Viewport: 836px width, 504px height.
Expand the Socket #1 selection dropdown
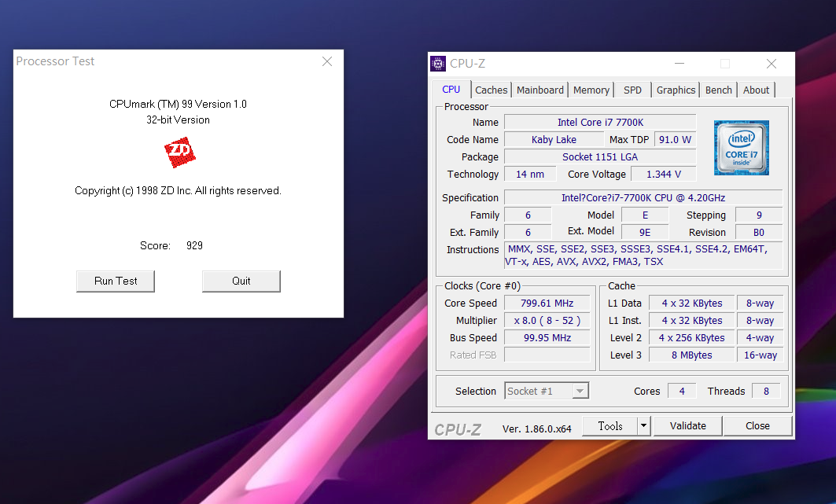pos(580,391)
